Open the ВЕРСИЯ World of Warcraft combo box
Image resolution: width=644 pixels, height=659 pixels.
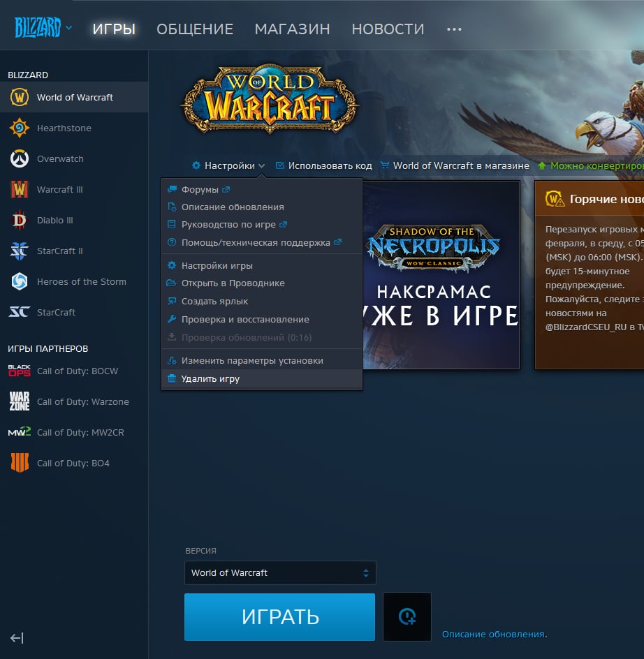pyautogui.click(x=280, y=573)
